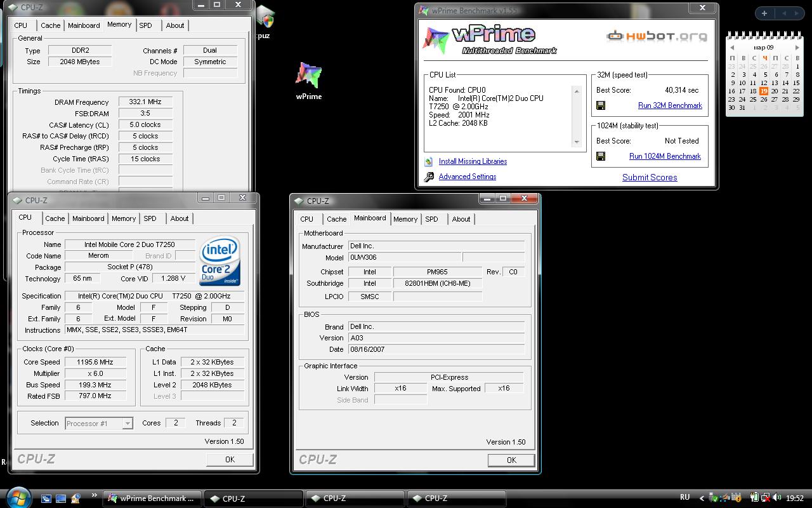812x508 pixels.
Task: Select day 19 in calendar gadget
Action: 764,91
